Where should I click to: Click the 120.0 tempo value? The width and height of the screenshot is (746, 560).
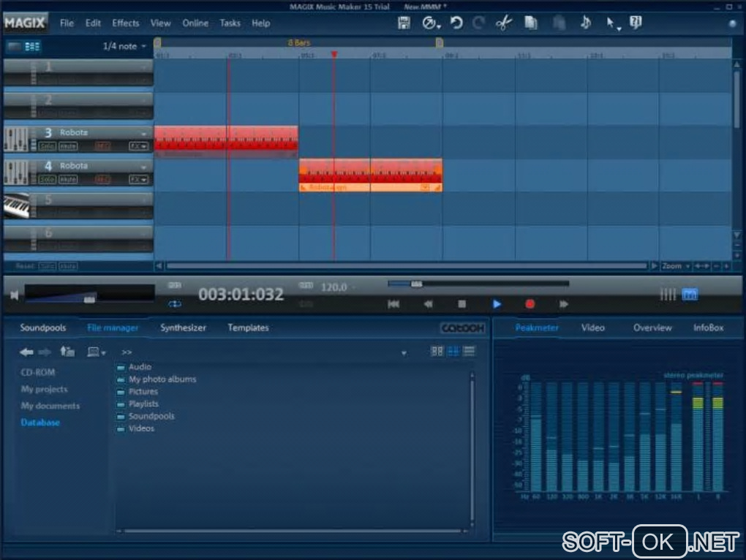334,287
